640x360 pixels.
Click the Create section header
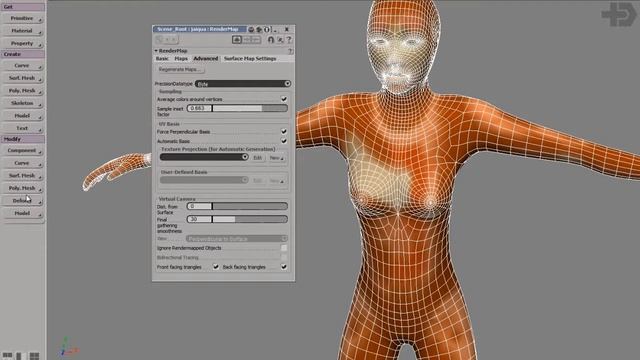pyautogui.click(x=22, y=54)
